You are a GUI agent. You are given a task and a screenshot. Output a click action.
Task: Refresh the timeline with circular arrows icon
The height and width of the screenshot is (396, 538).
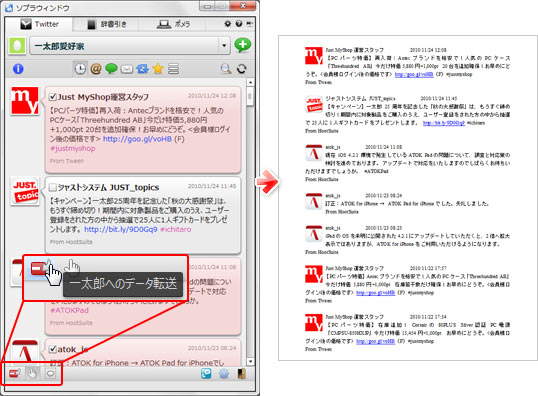pyautogui.click(x=242, y=69)
